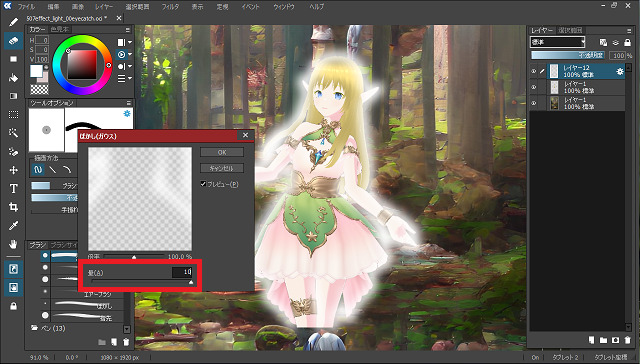Select the Gradient tool

tap(13, 96)
